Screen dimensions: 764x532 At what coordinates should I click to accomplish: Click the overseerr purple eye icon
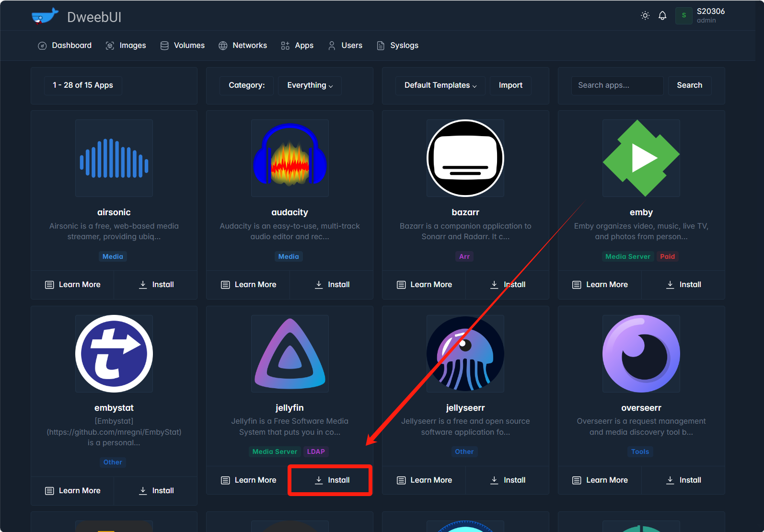[641, 354]
